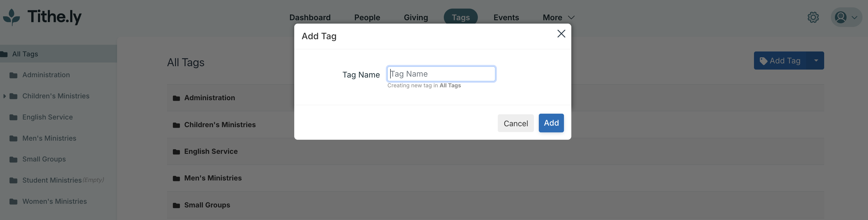
Task: Open Administration folder in main list
Action: (210, 98)
